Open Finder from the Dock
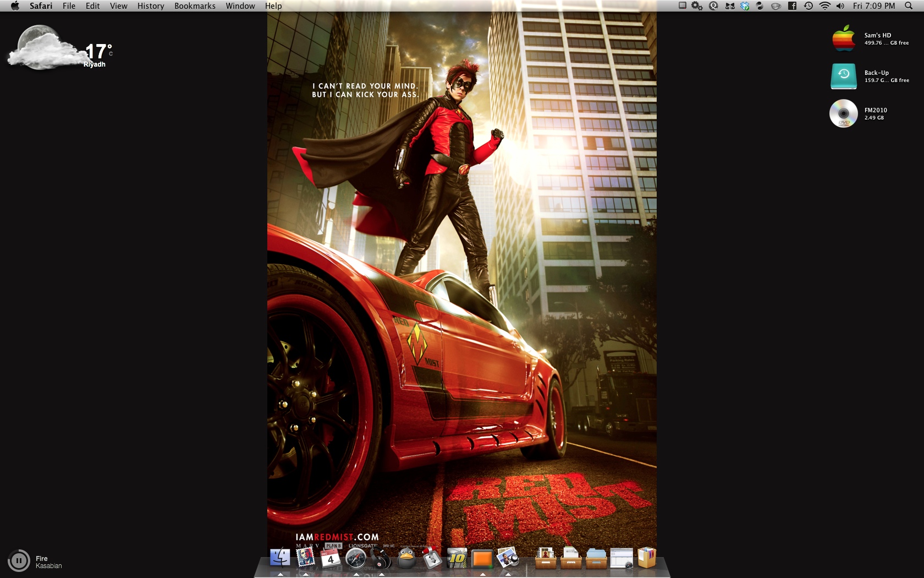Image resolution: width=924 pixels, height=578 pixels. (280, 558)
